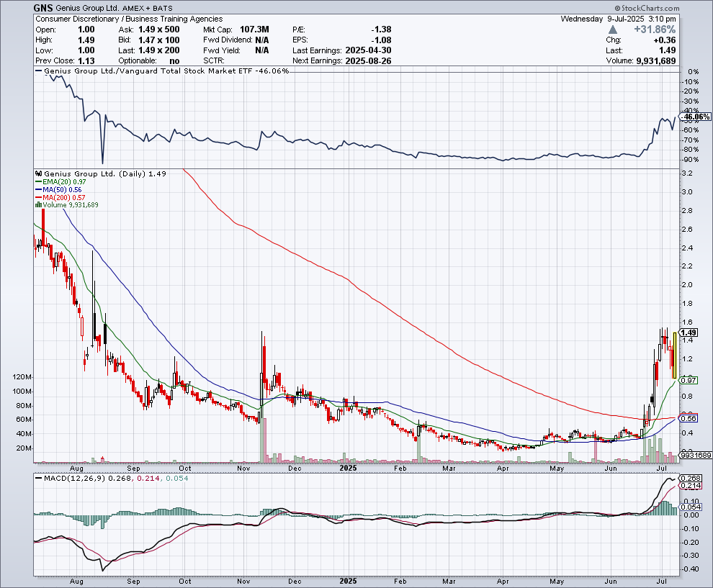Click the Consumer Discretionary / Business Training Agencies sector

(129, 19)
